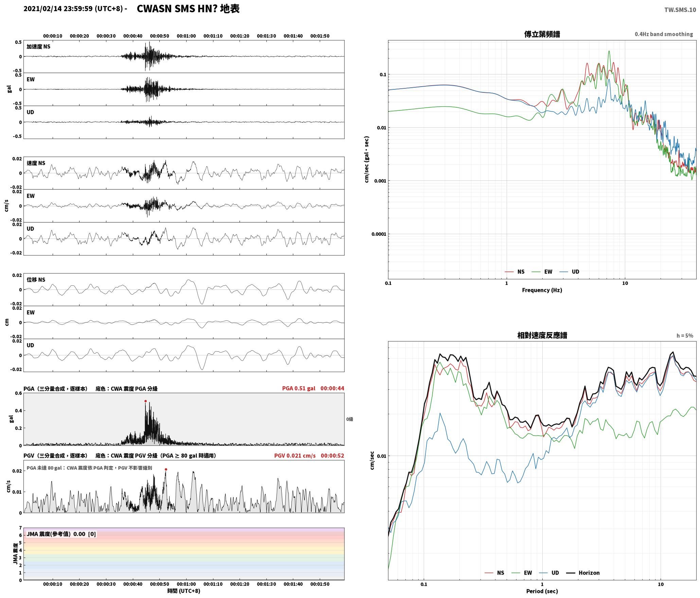The width and height of the screenshot is (700, 598).
Task: Click the PGA 0.51 gal readout text
Action: click(x=299, y=388)
